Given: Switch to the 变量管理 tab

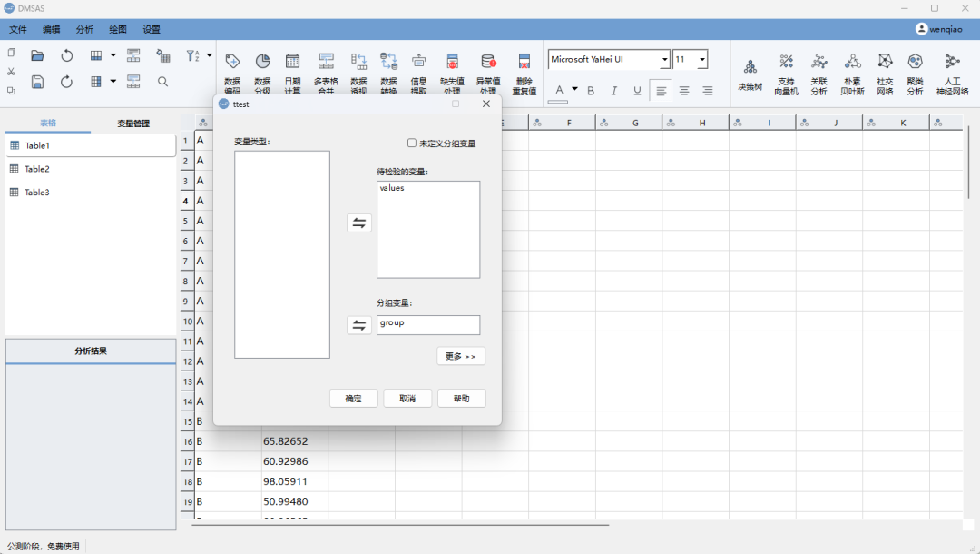Looking at the screenshot, I should tap(133, 124).
